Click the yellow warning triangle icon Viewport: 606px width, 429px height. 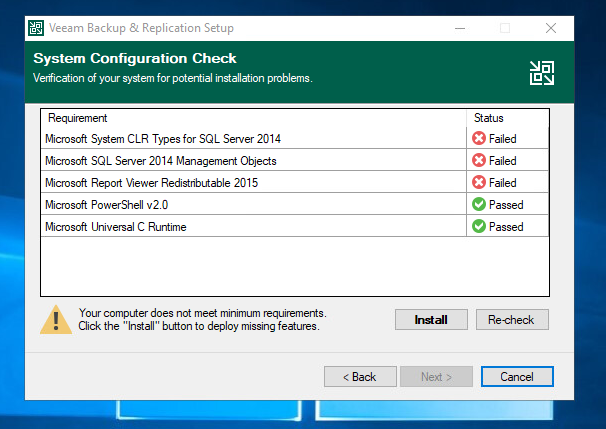point(56,320)
